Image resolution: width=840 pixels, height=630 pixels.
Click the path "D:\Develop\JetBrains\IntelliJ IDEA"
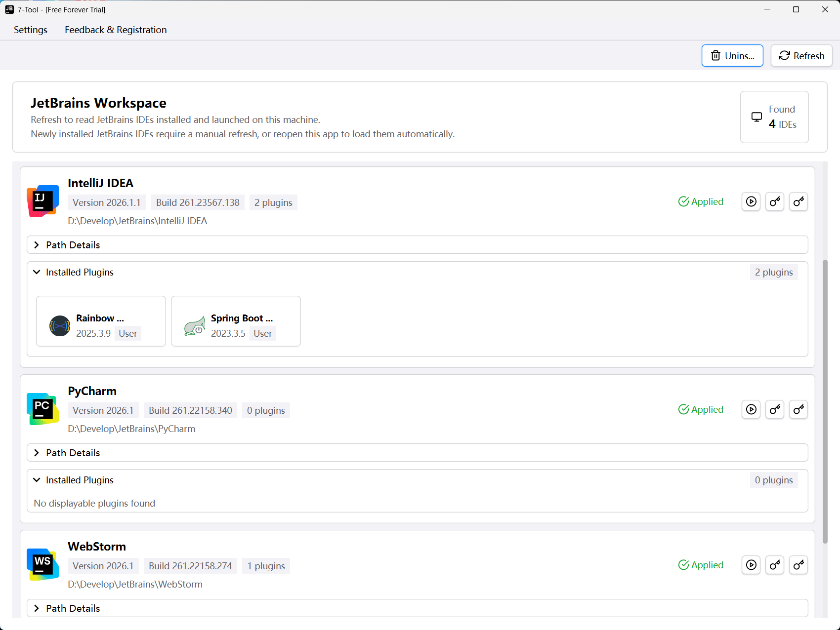137,221
